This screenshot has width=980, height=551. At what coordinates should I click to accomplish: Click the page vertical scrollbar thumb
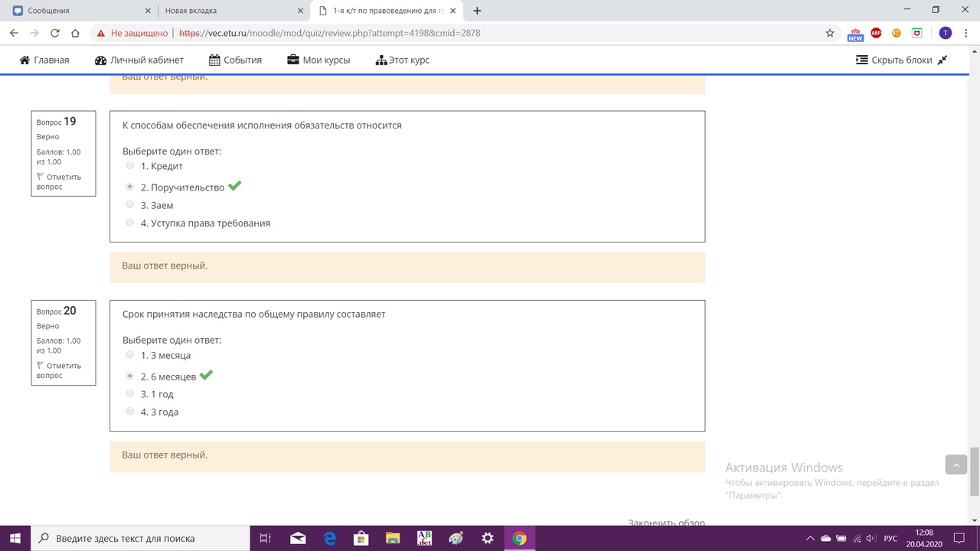click(x=975, y=471)
